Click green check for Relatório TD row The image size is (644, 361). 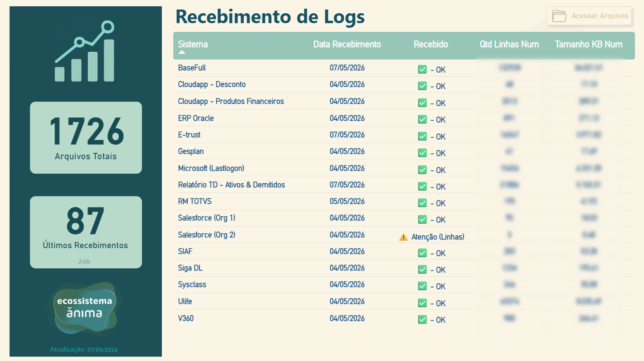[x=422, y=186]
